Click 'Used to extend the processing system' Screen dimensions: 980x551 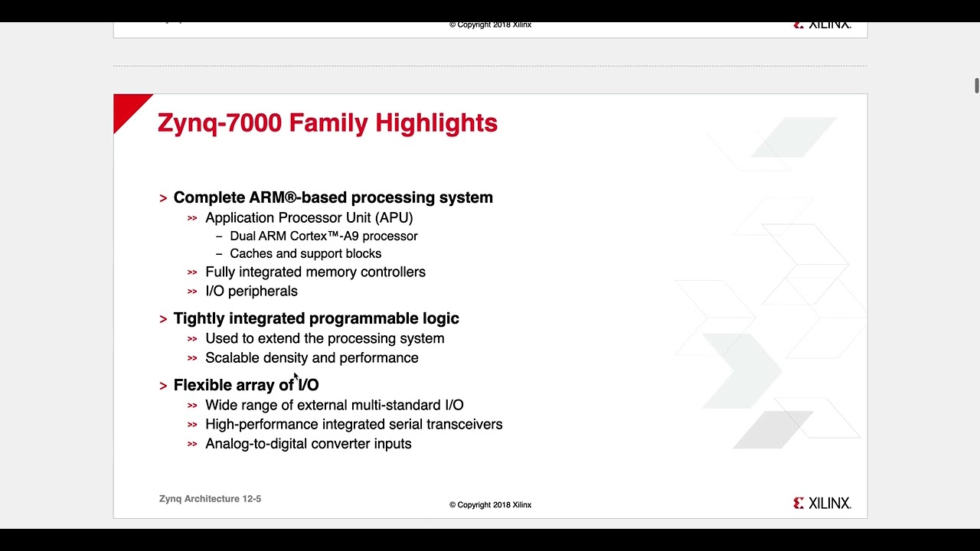click(x=325, y=338)
